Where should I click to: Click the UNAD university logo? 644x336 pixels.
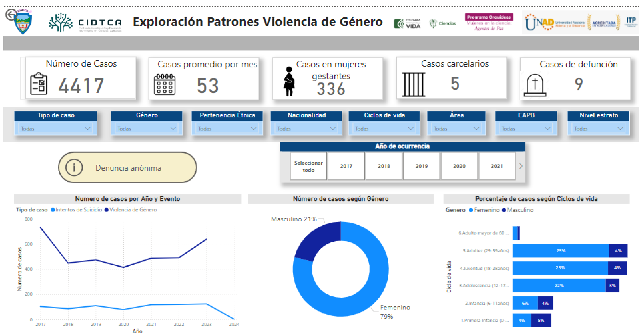coord(540,22)
